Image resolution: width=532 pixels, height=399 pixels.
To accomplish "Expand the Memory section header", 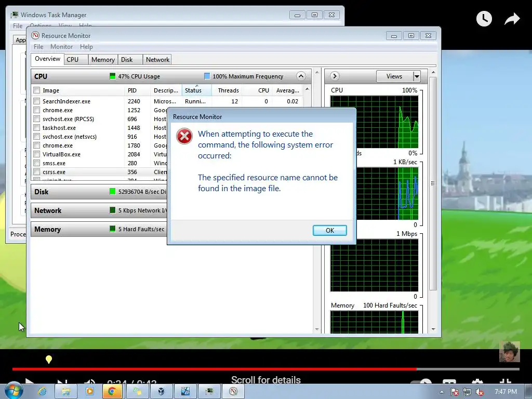I will pyautogui.click(x=98, y=229).
